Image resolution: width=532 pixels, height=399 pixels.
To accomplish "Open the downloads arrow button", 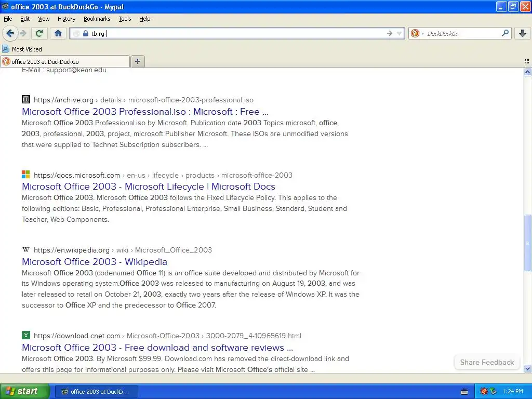I will coord(523,33).
